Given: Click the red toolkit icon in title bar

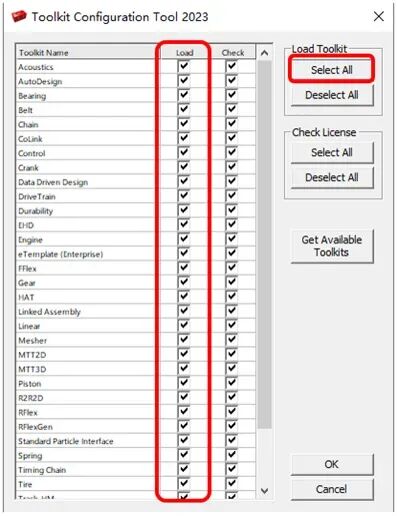Looking at the screenshot, I should 19,16.
